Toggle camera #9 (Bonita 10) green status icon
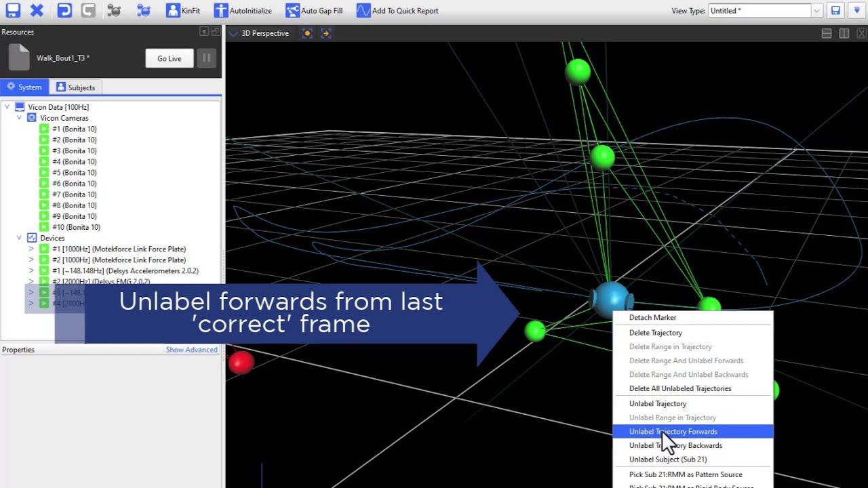Viewport: 868px width, 488px height. pyautogui.click(x=44, y=216)
